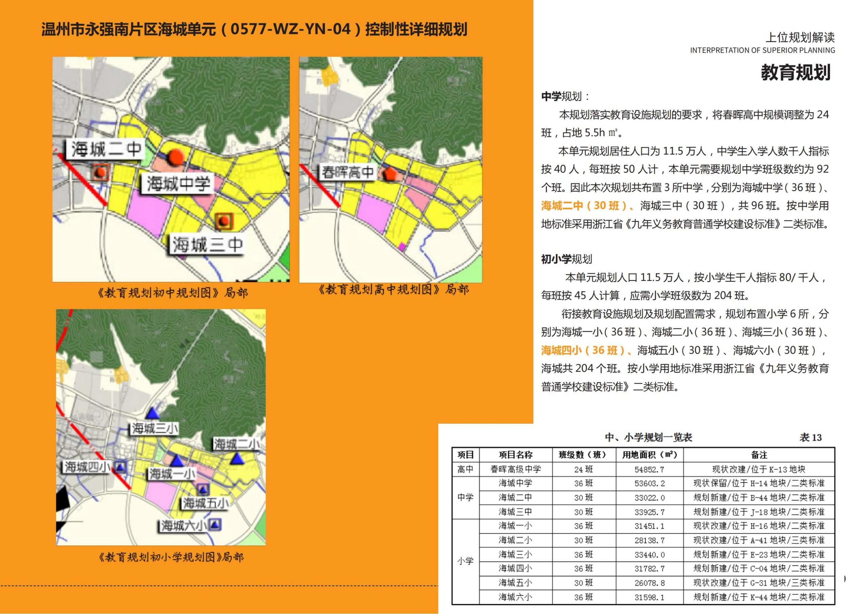Click the area value 54852.7
Image resolution: width=868 pixels, height=614 pixels.
pos(649,469)
